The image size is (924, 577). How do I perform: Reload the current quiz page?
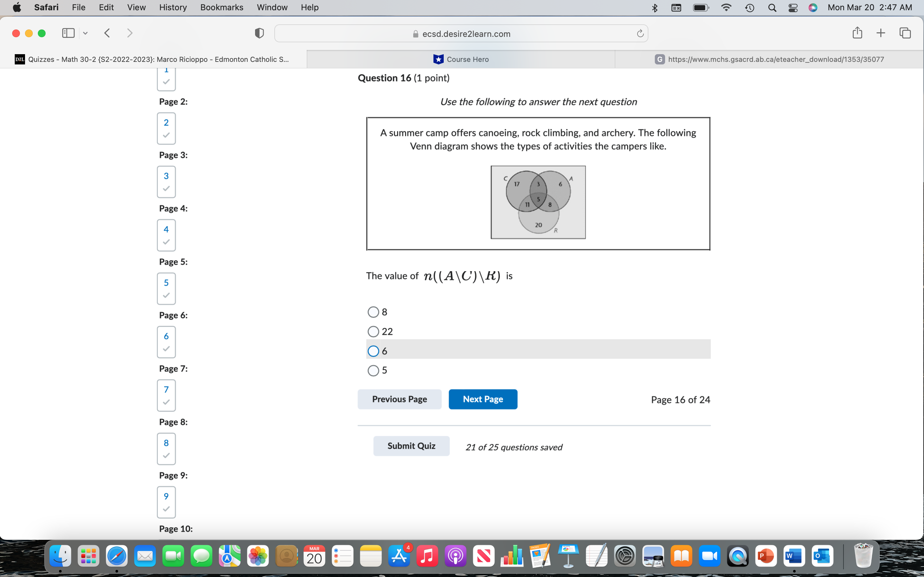coord(639,33)
